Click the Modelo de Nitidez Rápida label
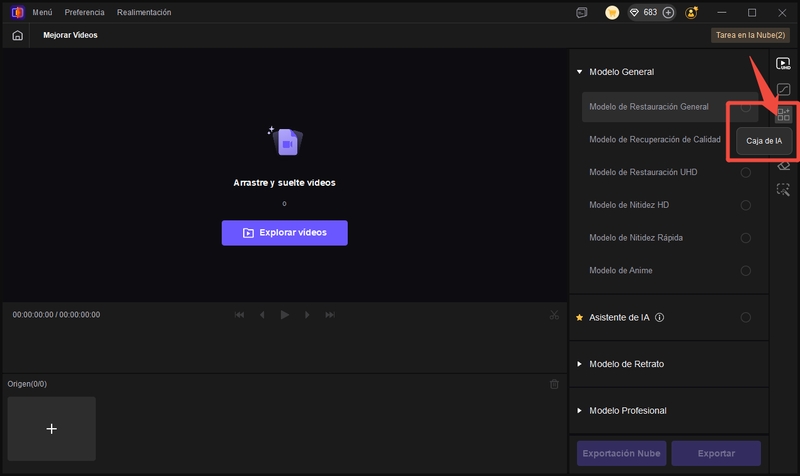Image resolution: width=800 pixels, height=476 pixels. [x=636, y=238]
